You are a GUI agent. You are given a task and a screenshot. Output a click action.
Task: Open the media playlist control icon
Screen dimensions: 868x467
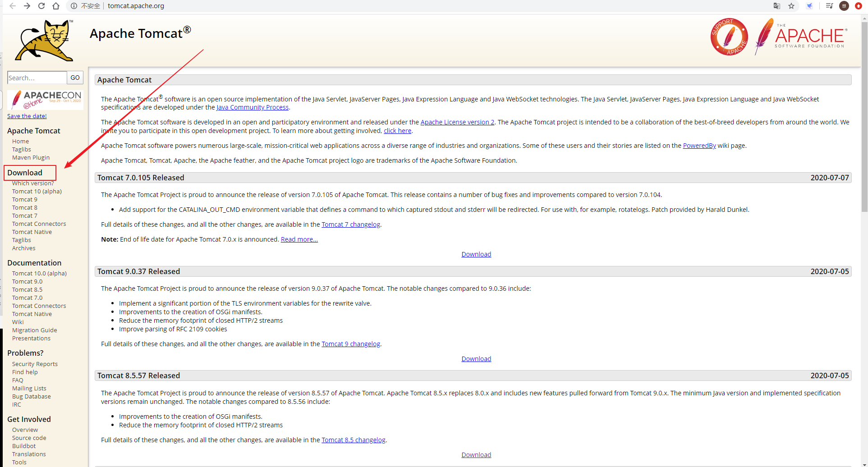tap(829, 6)
